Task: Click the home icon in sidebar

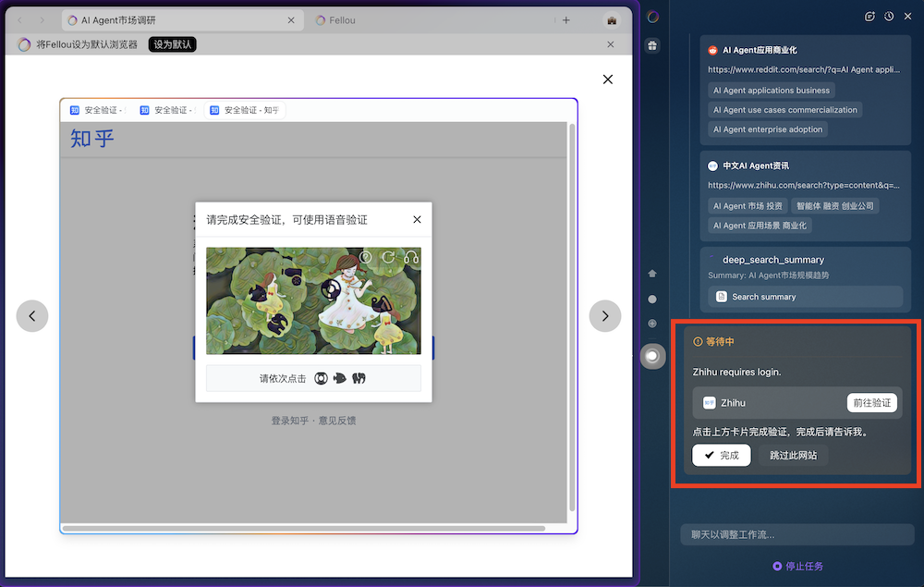Action: (x=652, y=274)
